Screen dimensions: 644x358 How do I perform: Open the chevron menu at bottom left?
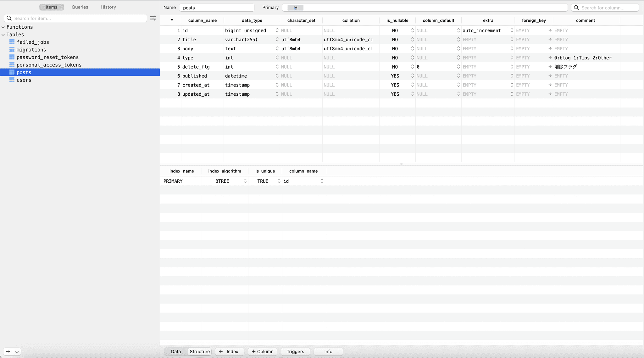click(17, 352)
